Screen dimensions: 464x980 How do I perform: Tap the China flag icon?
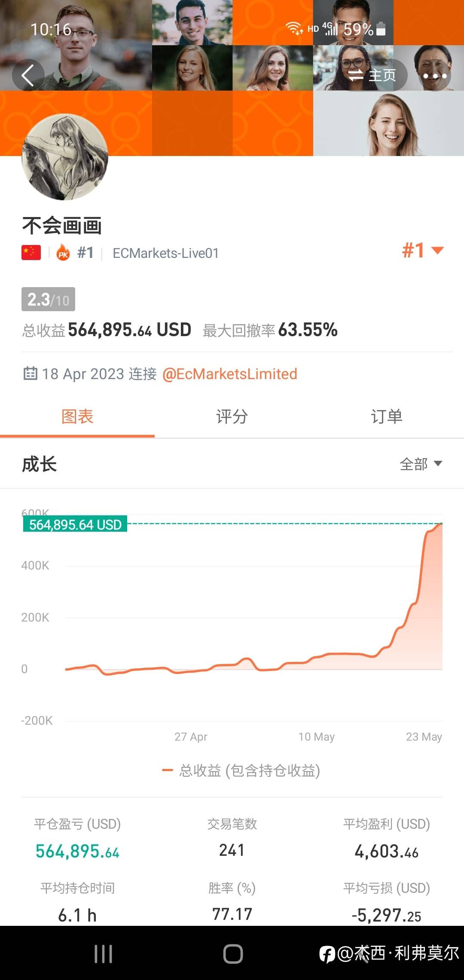pos(31,253)
